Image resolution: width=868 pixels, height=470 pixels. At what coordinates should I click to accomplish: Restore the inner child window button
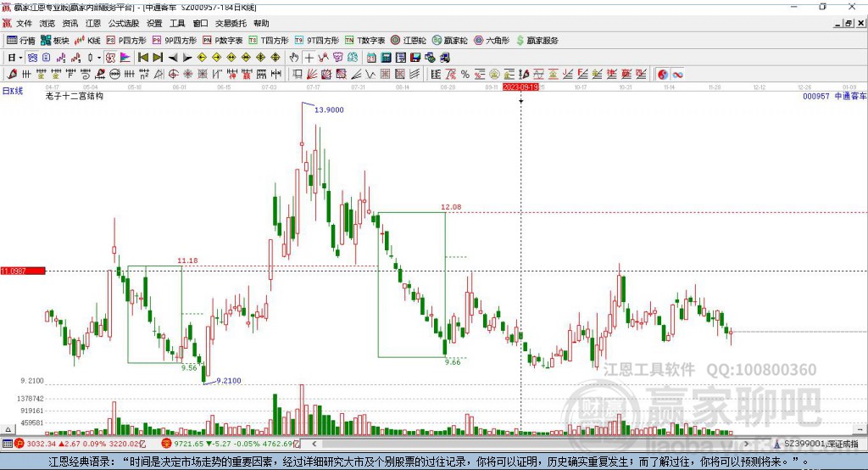click(849, 23)
